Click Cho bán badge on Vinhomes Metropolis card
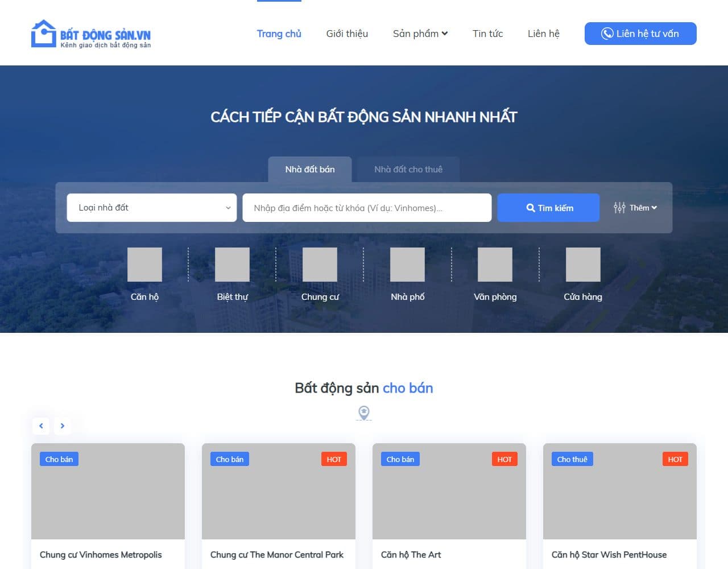This screenshot has width=728, height=569. click(x=59, y=459)
